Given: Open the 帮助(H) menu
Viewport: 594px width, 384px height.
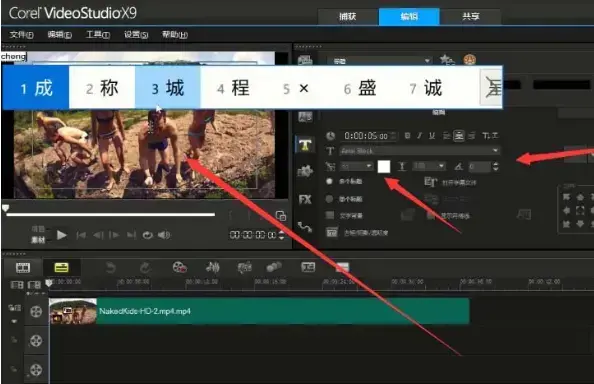Looking at the screenshot, I should coord(175,35).
